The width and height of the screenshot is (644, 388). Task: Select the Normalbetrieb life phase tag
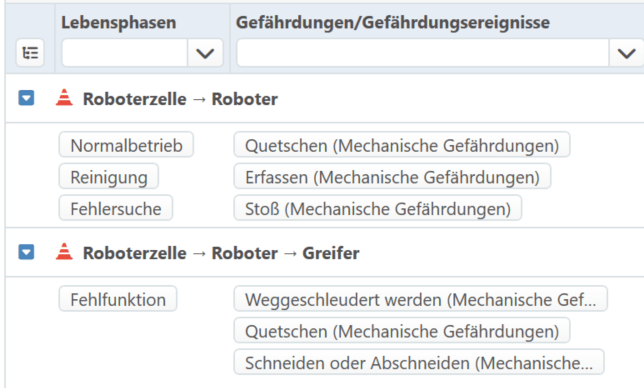pyautogui.click(x=126, y=145)
